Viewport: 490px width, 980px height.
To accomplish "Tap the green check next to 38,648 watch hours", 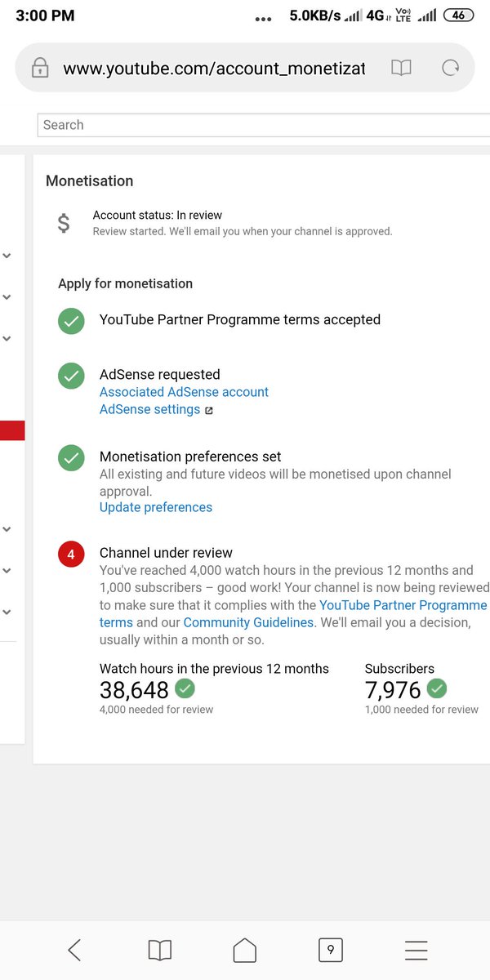I will (185, 688).
